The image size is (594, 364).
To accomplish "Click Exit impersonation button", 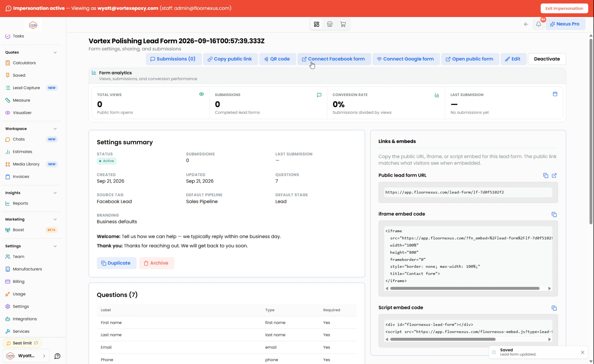I will 564,8.
